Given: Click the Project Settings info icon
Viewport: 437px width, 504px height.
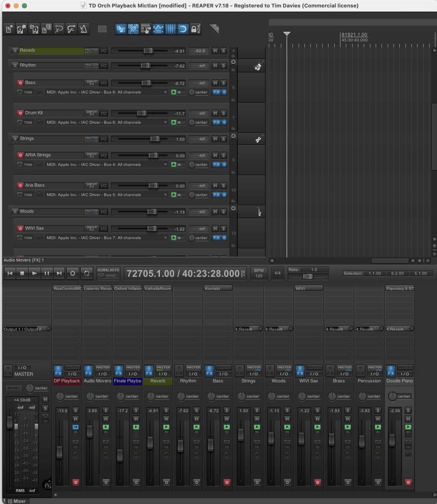Looking at the screenshot, I should (x=46, y=29).
